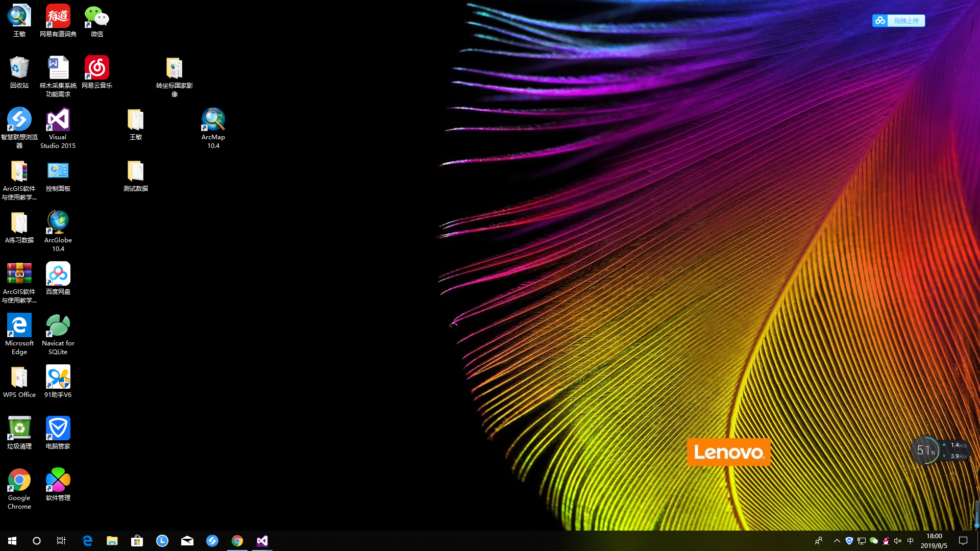This screenshot has width=980, height=551.
Task: Toggle the Chinese IME 中 language indicator
Action: tap(910, 541)
